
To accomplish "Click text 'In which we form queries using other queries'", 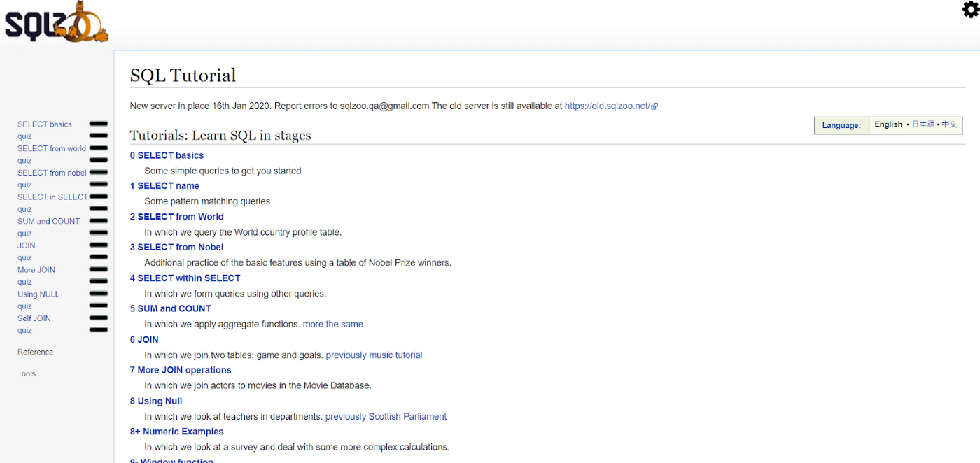I will 235,294.
